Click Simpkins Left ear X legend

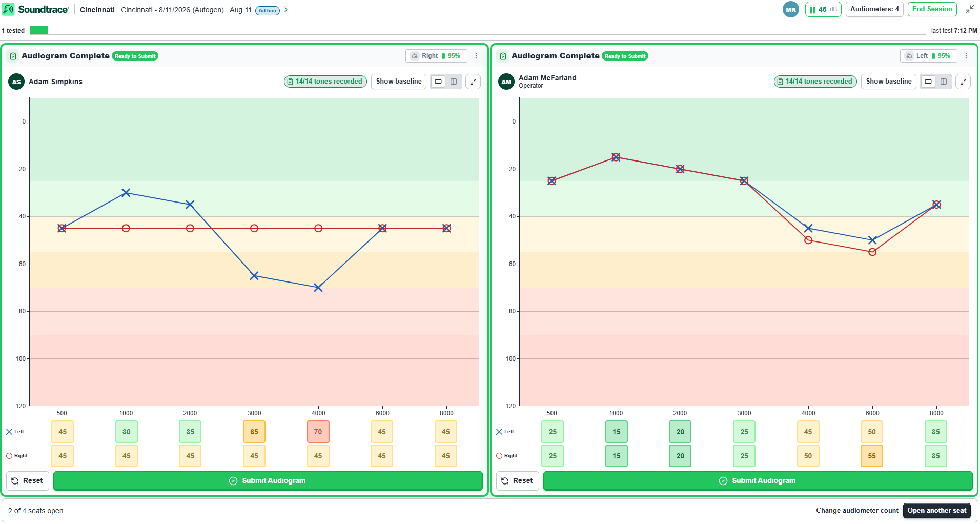pyautogui.click(x=15, y=432)
